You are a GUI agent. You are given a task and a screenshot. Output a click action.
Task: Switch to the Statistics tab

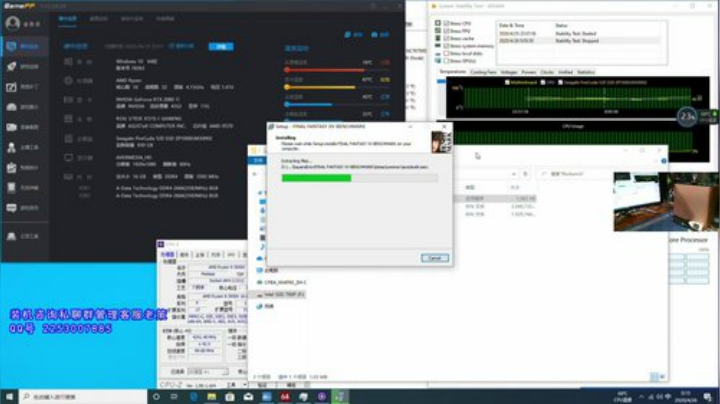tap(585, 72)
